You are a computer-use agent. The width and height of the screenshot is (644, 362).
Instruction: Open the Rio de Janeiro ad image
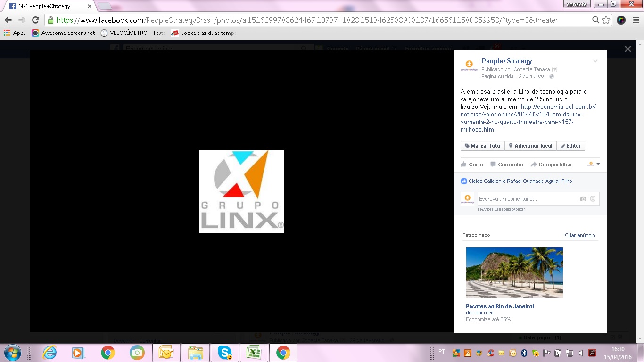tap(514, 272)
